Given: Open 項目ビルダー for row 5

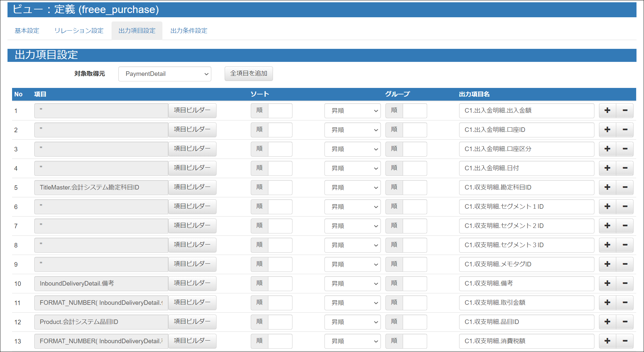Looking at the screenshot, I should pyautogui.click(x=192, y=187).
